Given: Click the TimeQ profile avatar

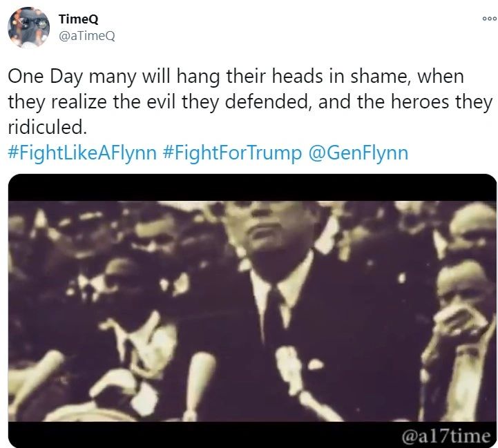Looking at the screenshot, I should point(28,28).
